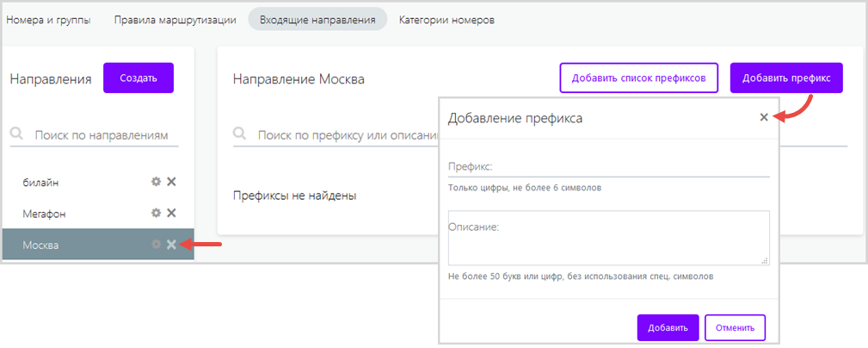Click the Добавить префикс button

[x=786, y=78]
